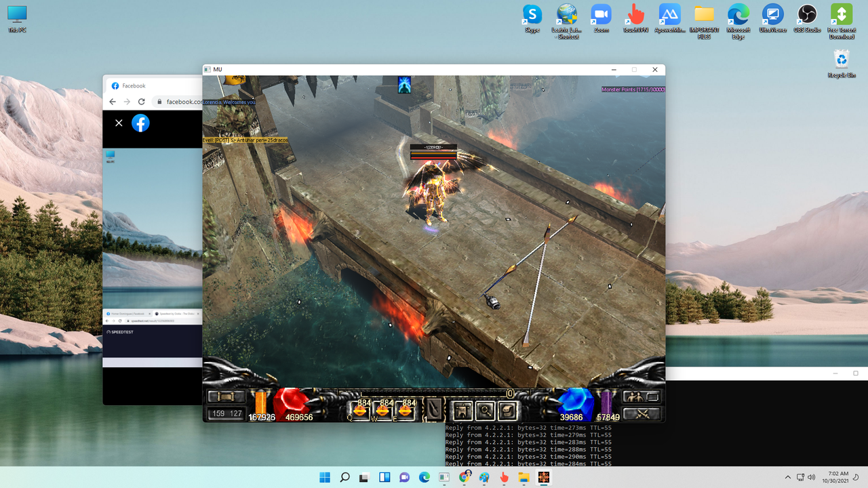The width and height of the screenshot is (868, 488).
Task: Click the command prompt ping output window
Action: click(656, 445)
